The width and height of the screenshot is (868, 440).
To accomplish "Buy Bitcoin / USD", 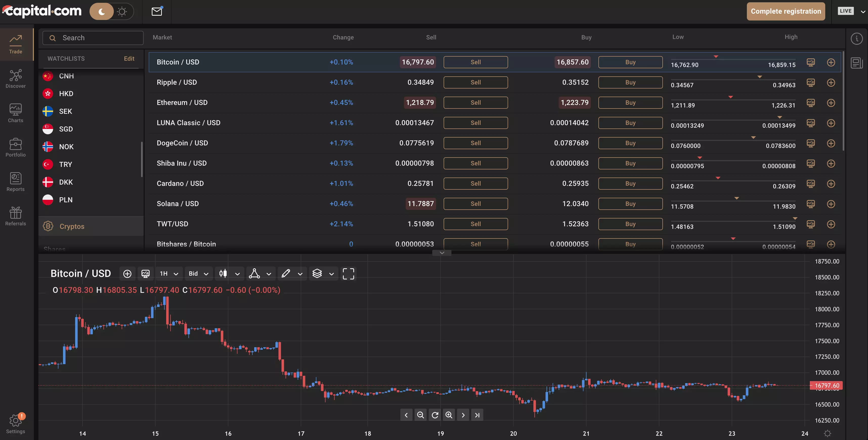I will click(x=631, y=62).
